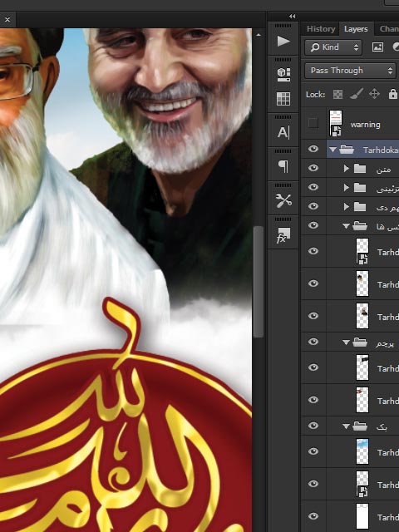Click the warning layer thumbnail
This screenshot has width=399, height=532.
[x=336, y=123]
